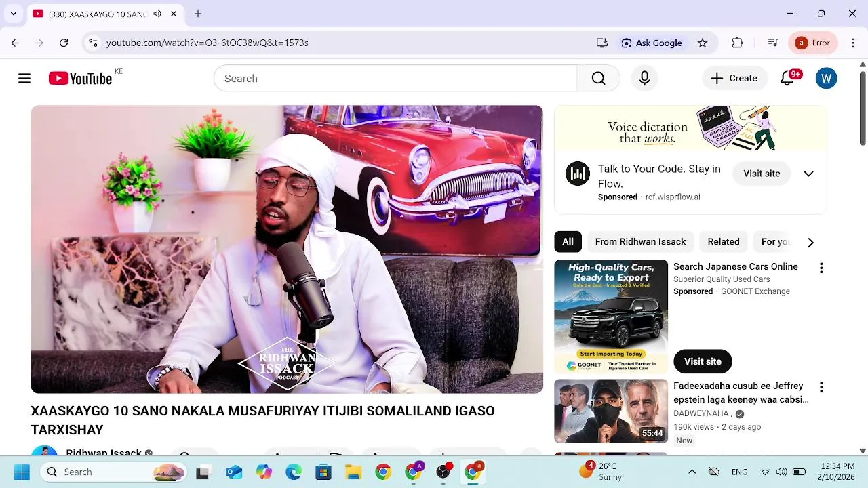This screenshot has height=488, width=868.
Task: Click the search magnifier button
Action: [x=598, y=79]
